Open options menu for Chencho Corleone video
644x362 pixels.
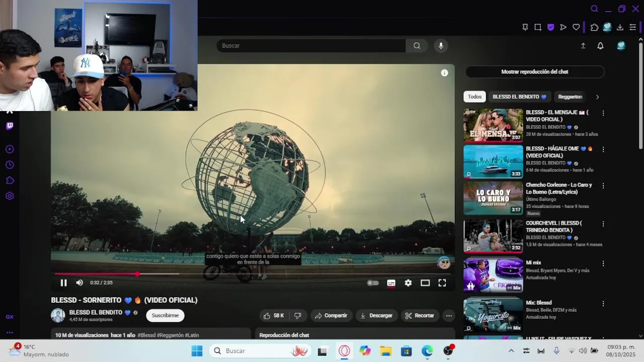pyautogui.click(x=603, y=186)
